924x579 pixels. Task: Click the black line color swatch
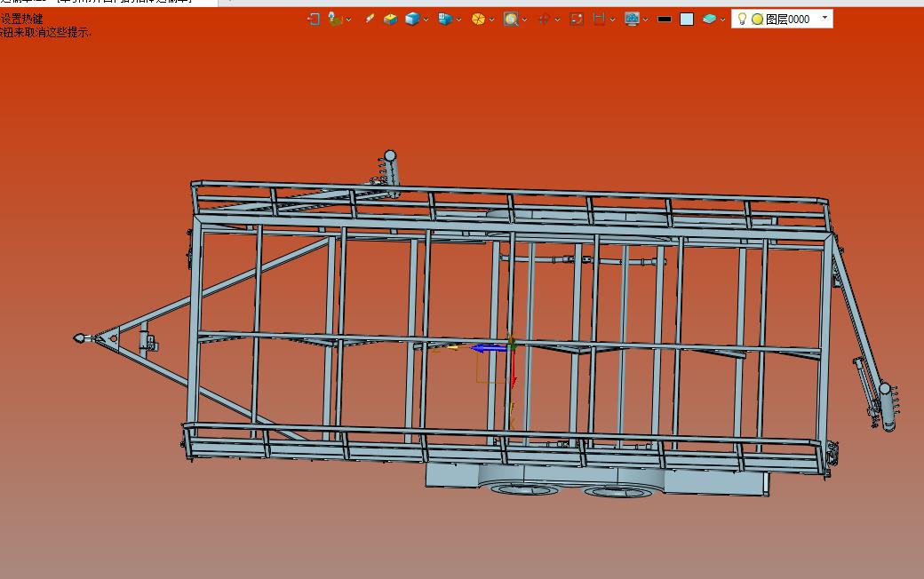(x=665, y=20)
